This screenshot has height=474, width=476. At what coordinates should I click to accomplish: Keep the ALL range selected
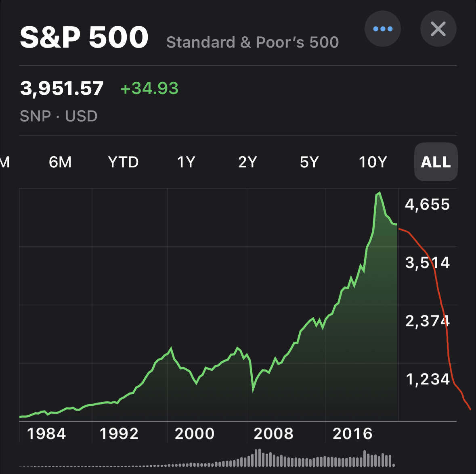pyautogui.click(x=436, y=162)
